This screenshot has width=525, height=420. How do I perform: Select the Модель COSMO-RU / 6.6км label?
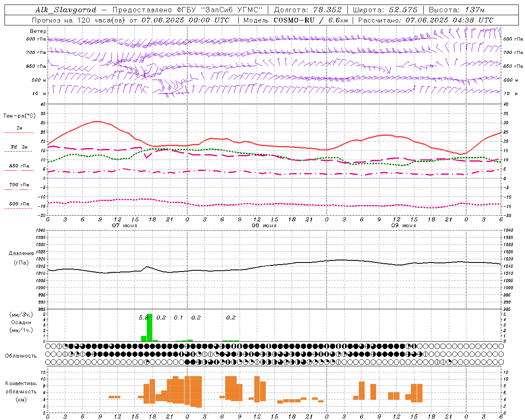pyautogui.click(x=296, y=20)
